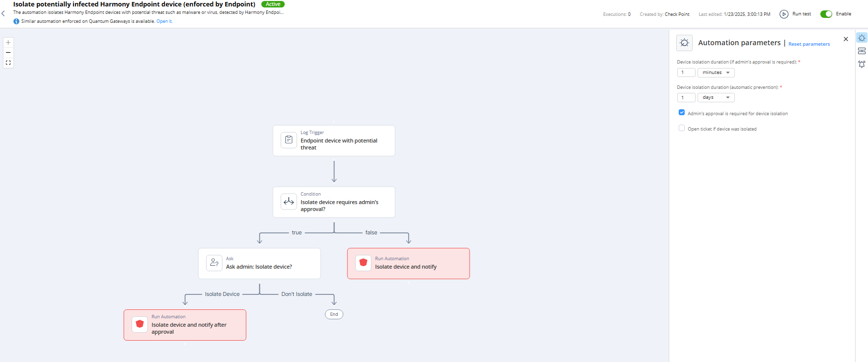Click the Reset parameters link

pyautogui.click(x=809, y=44)
